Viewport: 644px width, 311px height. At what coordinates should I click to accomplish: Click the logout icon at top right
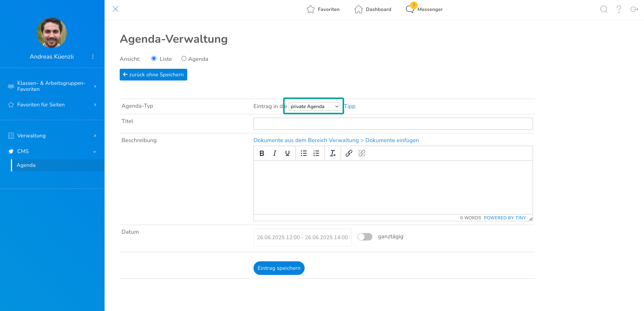click(x=634, y=9)
